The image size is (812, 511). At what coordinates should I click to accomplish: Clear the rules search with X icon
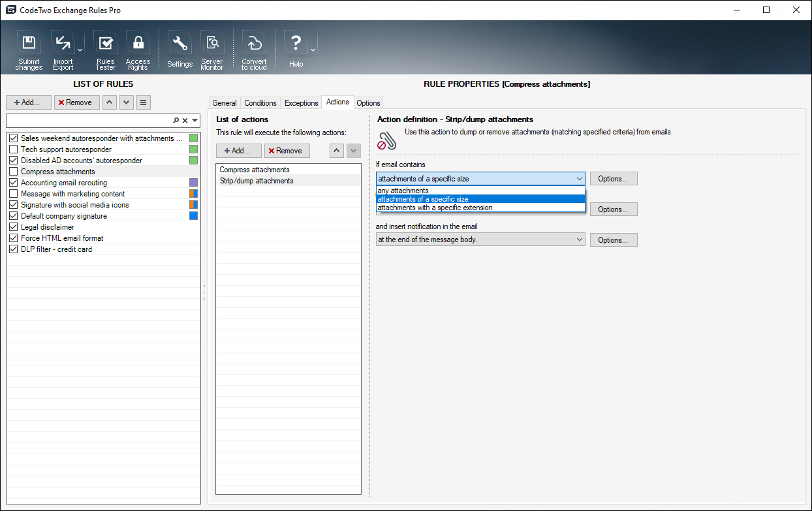point(185,121)
